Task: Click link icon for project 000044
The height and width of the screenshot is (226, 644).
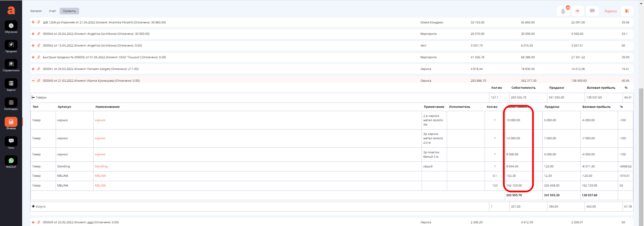Action: pyautogui.click(x=39, y=34)
